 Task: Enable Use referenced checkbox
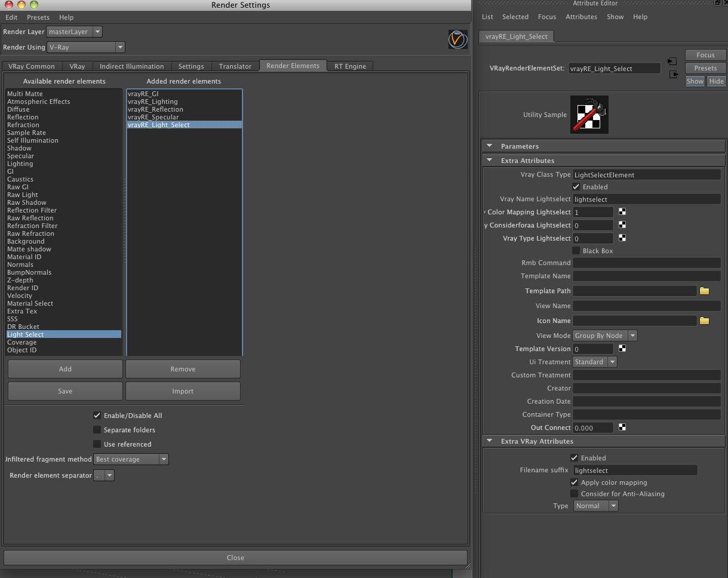97,444
